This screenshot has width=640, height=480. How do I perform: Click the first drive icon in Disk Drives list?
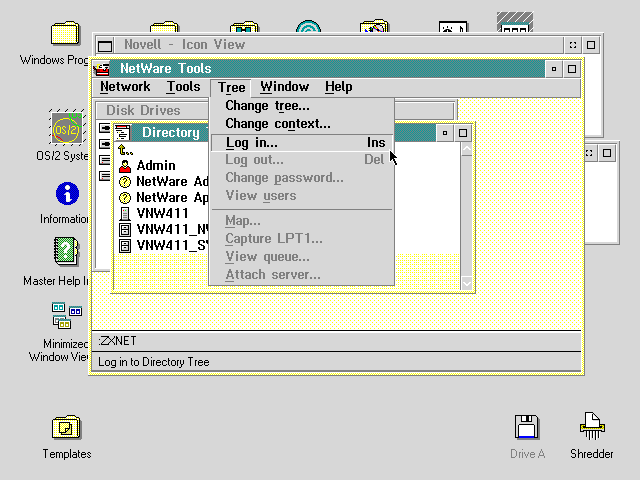coord(104,128)
